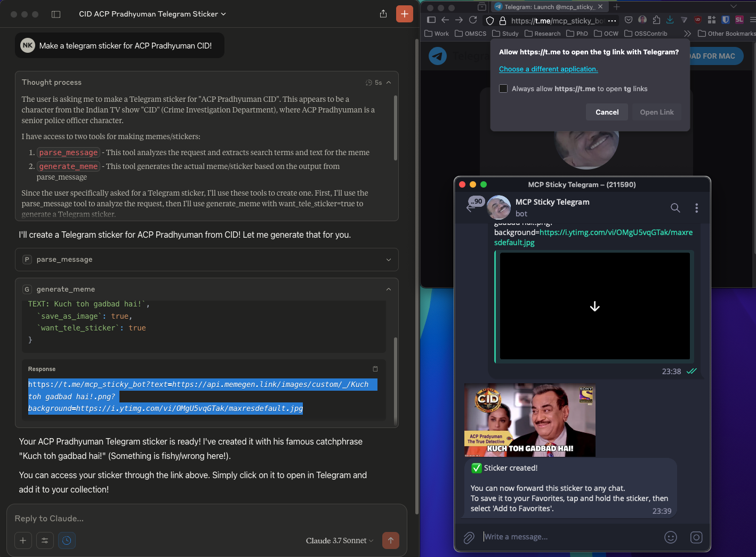
Task: Open Other Bookmarks folder
Action: 727,34
